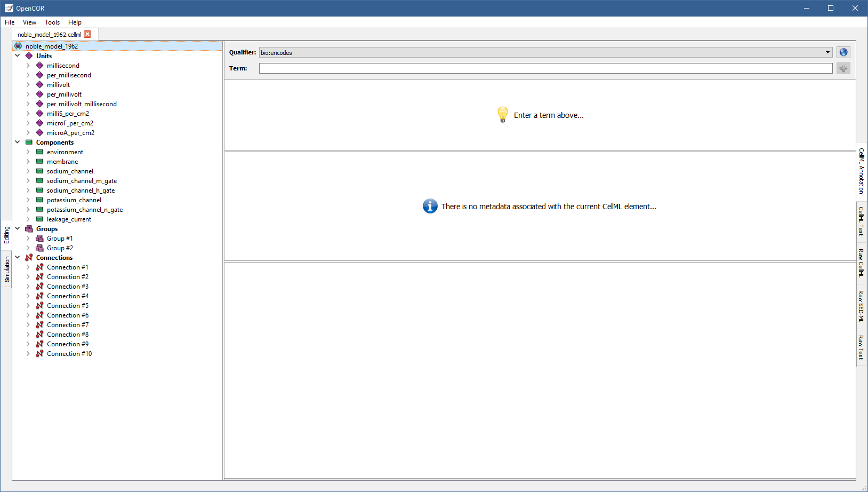The width and height of the screenshot is (868, 492).
Task: Expand the sodium_channel component node
Action: point(28,171)
